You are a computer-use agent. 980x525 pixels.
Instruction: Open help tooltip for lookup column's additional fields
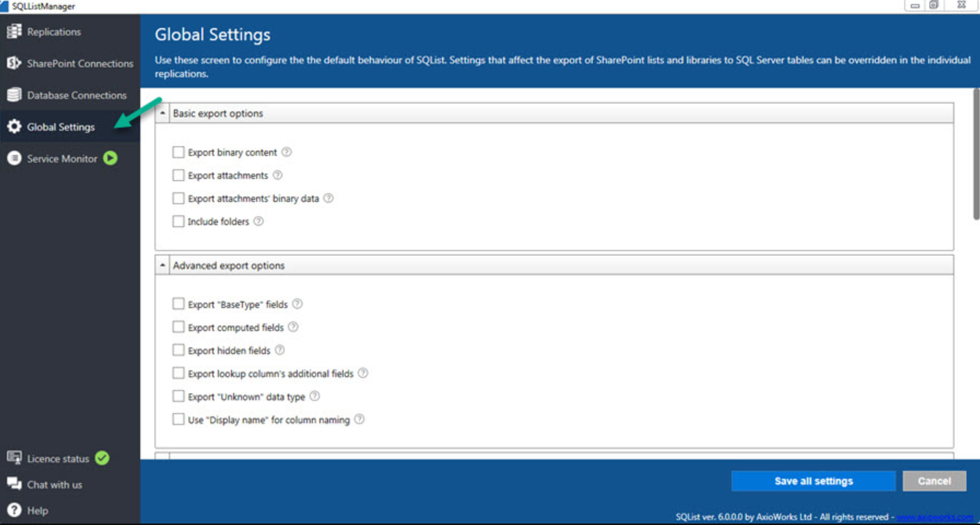tap(362, 373)
